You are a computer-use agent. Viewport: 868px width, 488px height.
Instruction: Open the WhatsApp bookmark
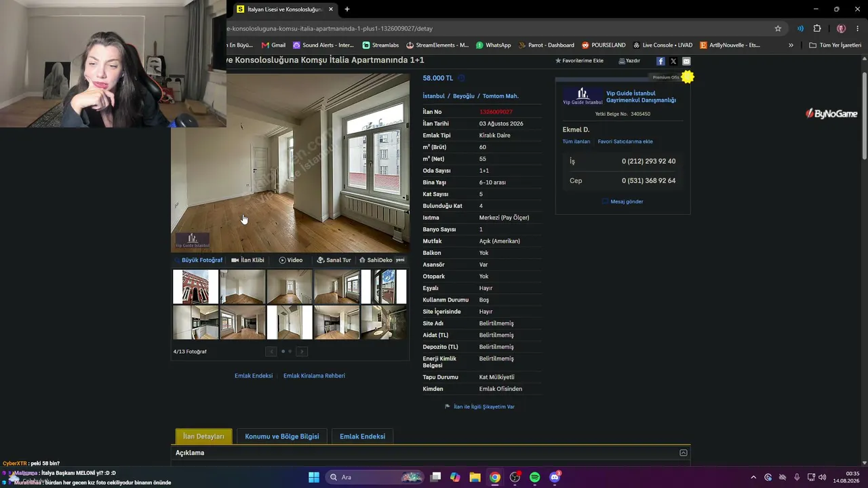(x=494, y=45)
